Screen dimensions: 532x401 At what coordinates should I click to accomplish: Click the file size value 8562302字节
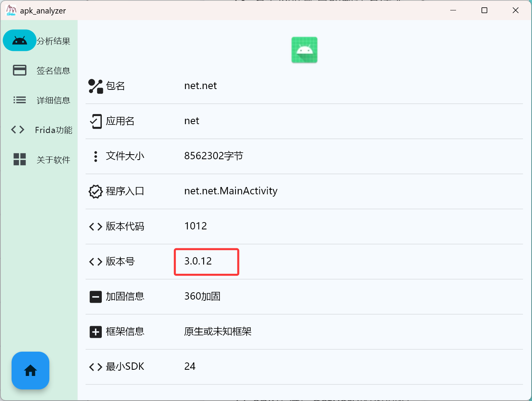214,156
